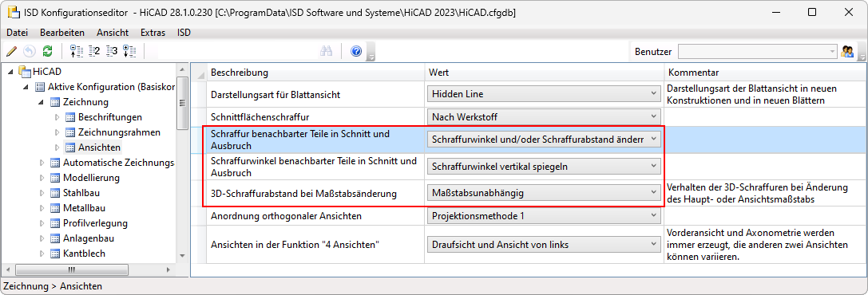The image size is (868, 295).
Task: Open Schraffurwinkel und/oder Schraffurabstand dropdown
Action: pos(544,140)
